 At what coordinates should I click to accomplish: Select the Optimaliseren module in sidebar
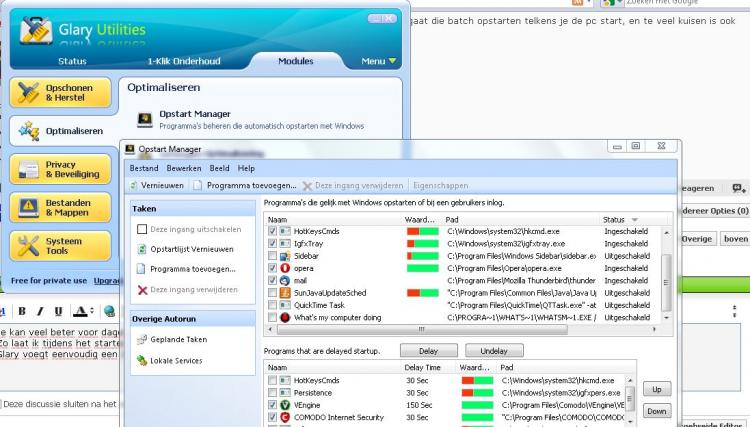tap(61, 131)
